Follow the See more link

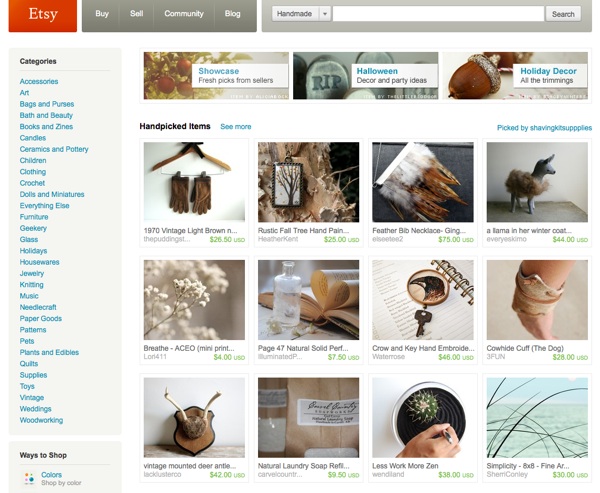pyautogui.click(x=236, y=127)
